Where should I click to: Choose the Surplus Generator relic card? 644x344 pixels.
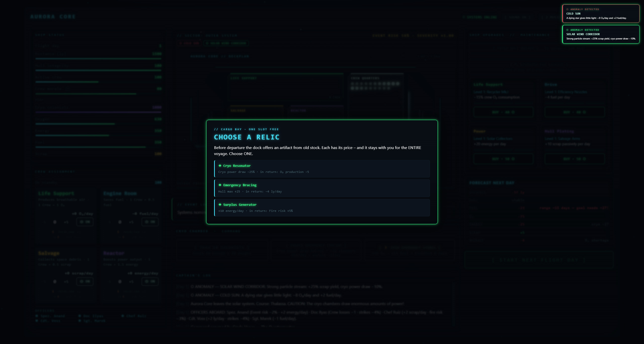click(x=322, y=208)
